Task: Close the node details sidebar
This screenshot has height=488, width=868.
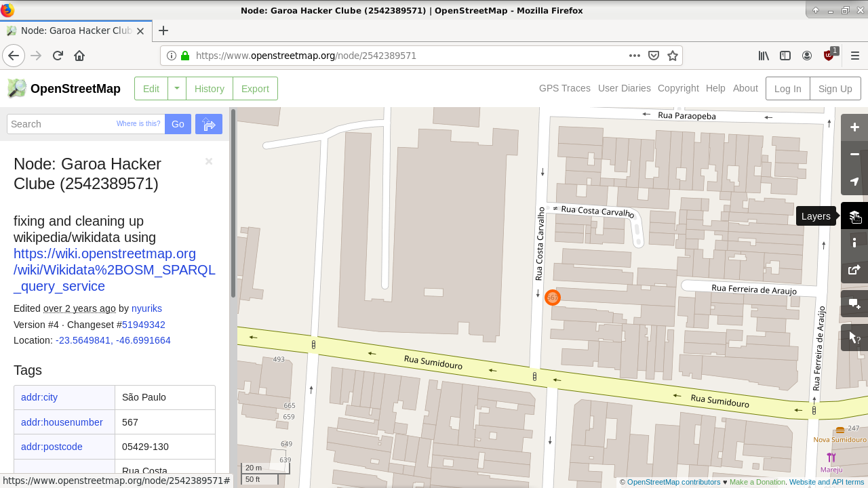Action: pos(209,161)
